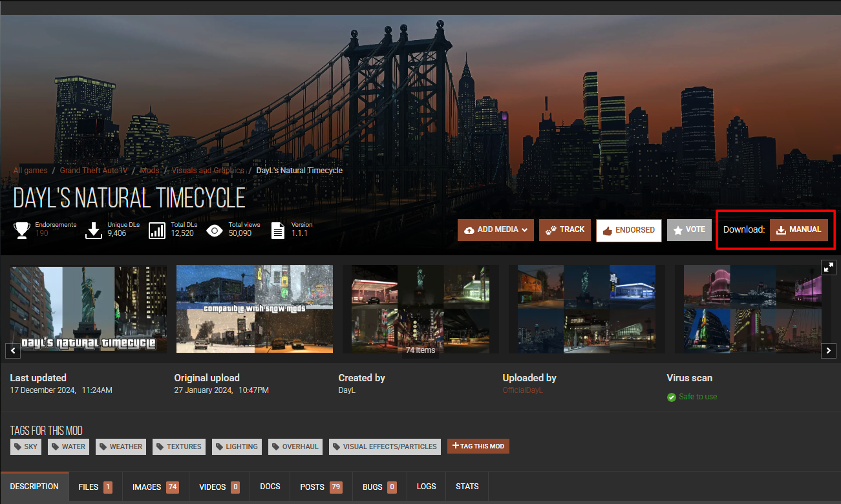Switch to the POSTS tab

321,487
